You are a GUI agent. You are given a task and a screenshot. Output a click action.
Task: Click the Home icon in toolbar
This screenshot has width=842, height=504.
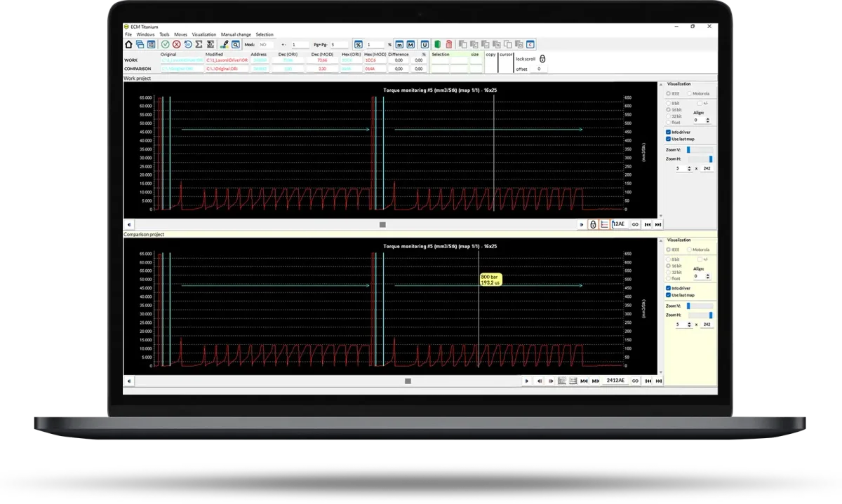click(128, 44)
